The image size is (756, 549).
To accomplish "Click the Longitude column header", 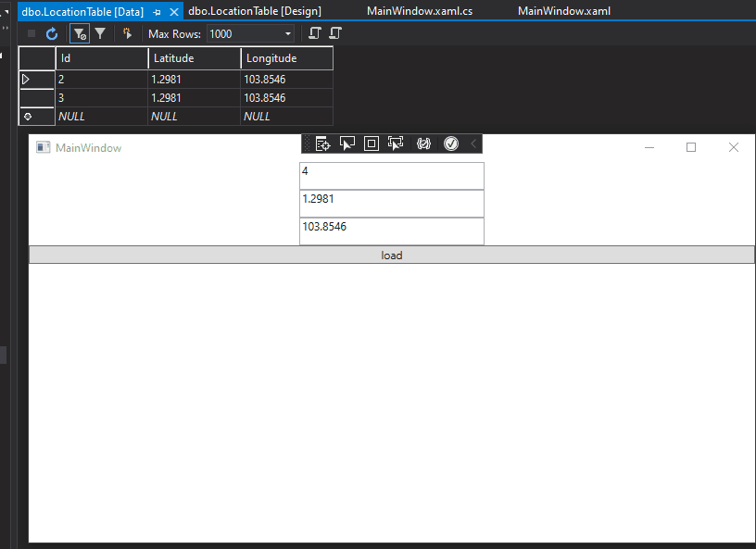I will (287, 58).
